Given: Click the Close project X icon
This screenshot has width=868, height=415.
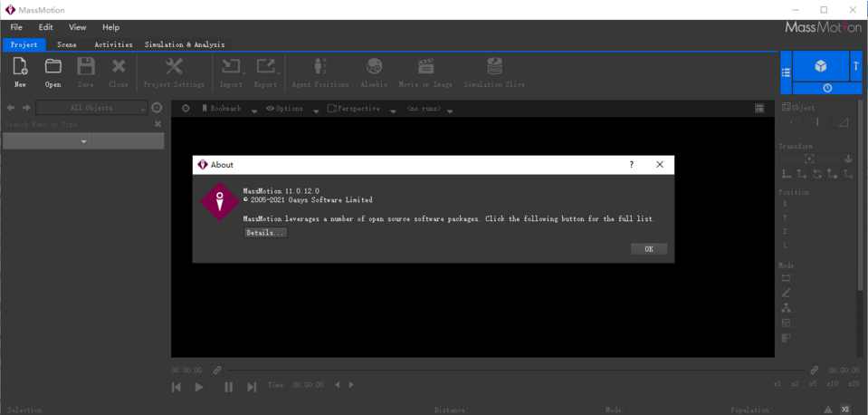Looking at the screenshot, I should pos(119,66).
